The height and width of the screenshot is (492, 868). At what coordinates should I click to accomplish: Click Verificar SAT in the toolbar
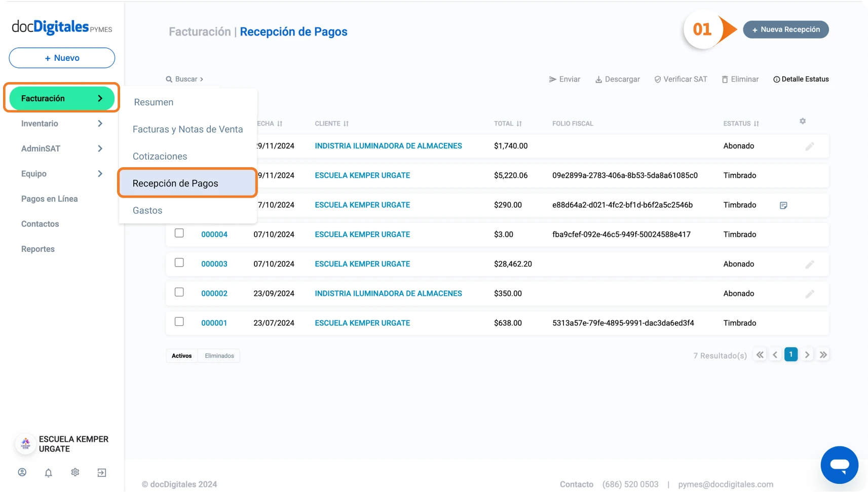coord(681,79)
